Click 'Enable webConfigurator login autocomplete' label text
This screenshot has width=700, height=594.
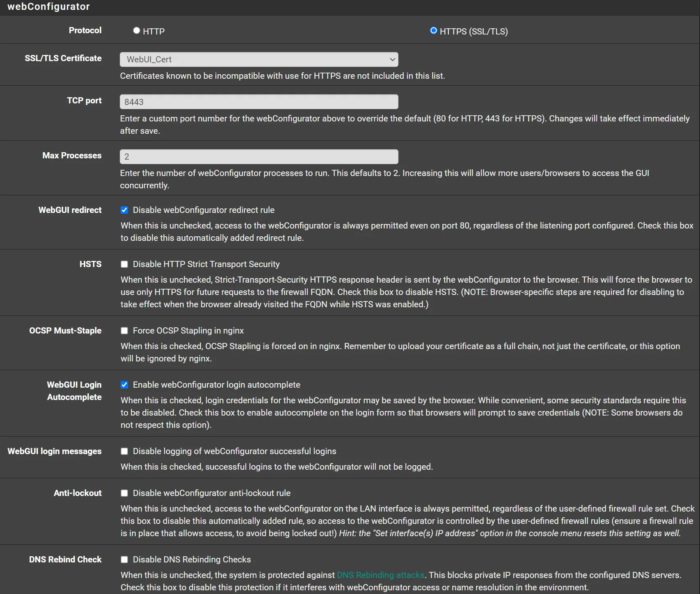pyautogui.click(x=216, y=385)
